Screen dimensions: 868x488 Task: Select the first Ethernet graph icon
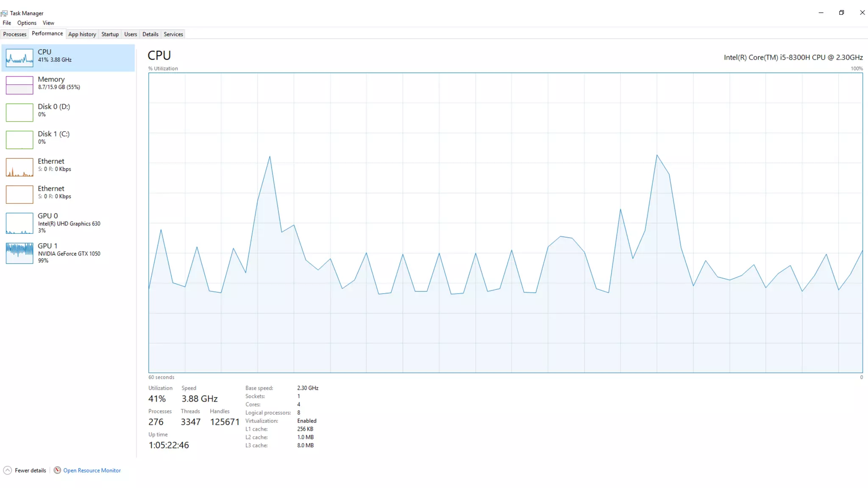[x=19, y=167]
